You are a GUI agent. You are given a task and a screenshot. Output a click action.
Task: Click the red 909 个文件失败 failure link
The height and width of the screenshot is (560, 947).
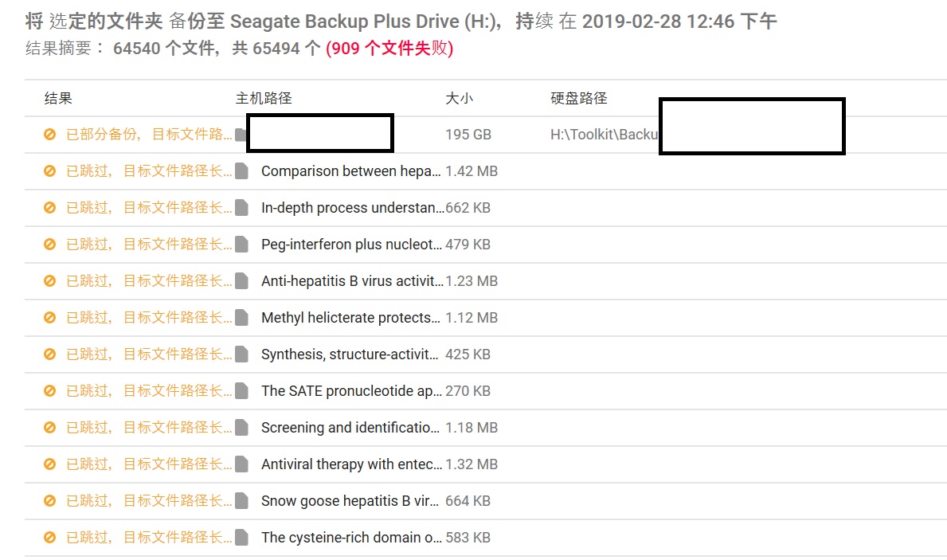[x=389, y=49]
